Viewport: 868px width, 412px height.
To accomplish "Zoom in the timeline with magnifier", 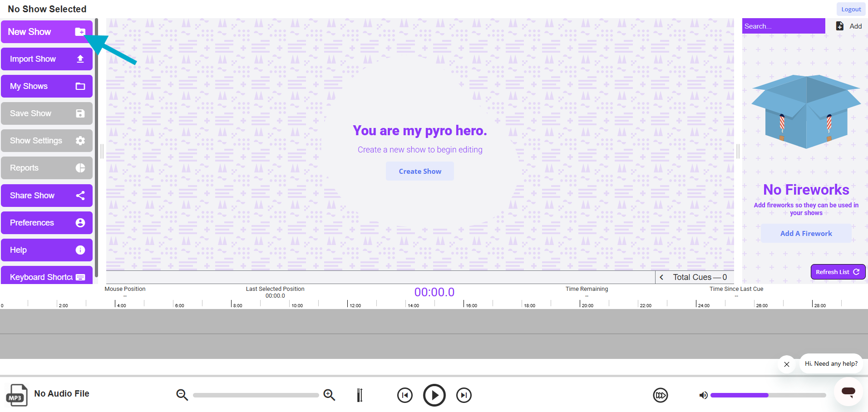I will [329, 395].
